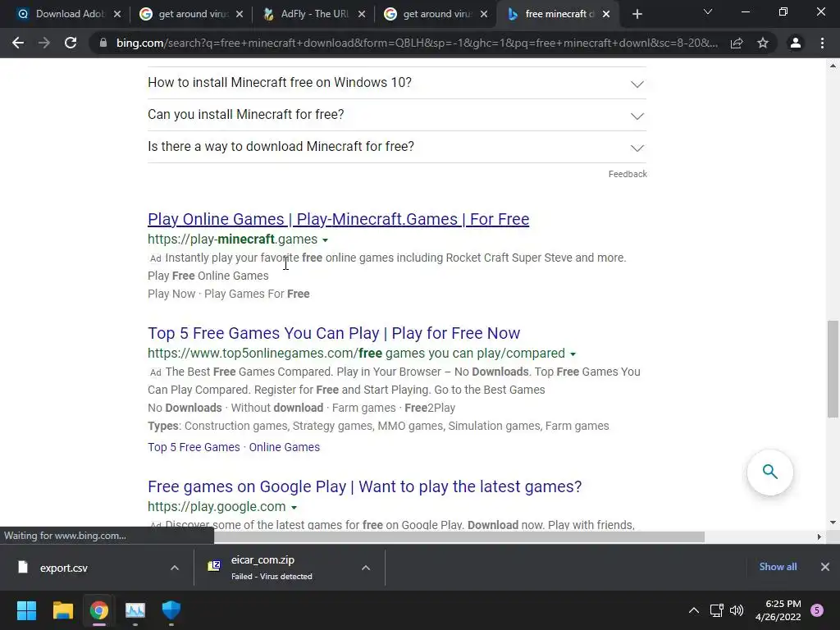Viewport: 840px width, 630px height.
Task: Open the clock showing 6:25 PM
Action: (778, 610)
